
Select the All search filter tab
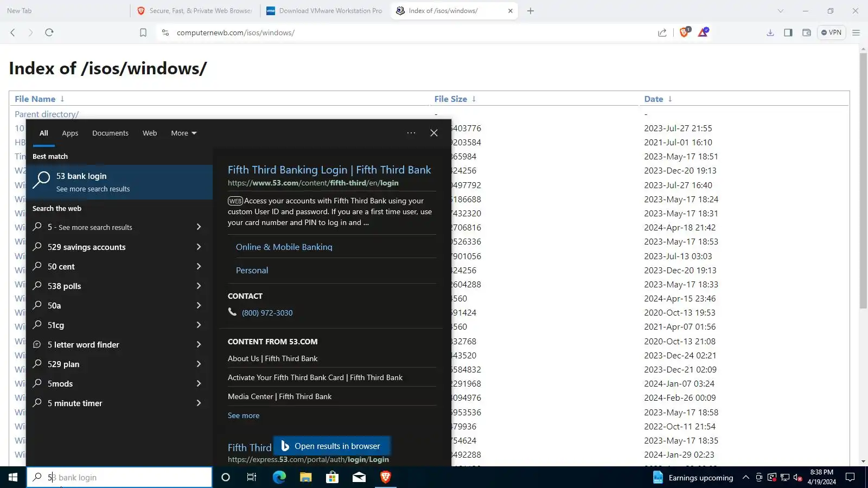point(44,133)
